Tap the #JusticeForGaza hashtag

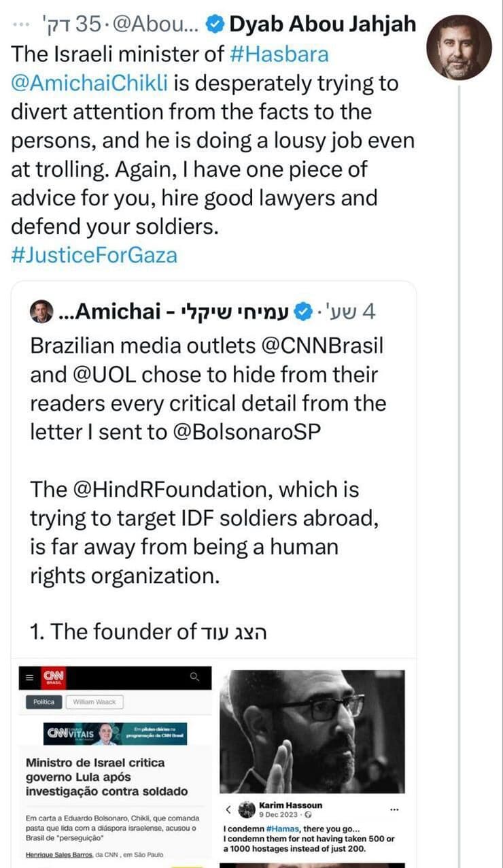coord(94,255)
